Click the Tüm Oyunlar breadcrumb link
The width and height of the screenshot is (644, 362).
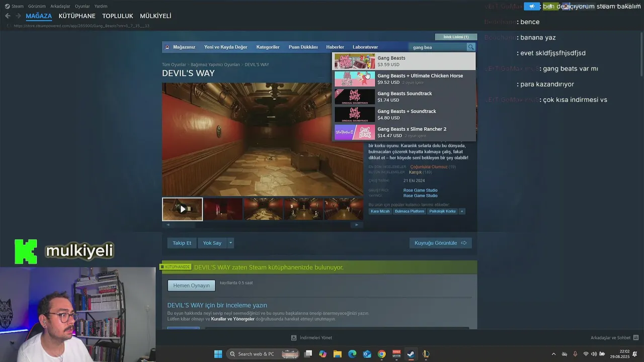pos(174,65)
